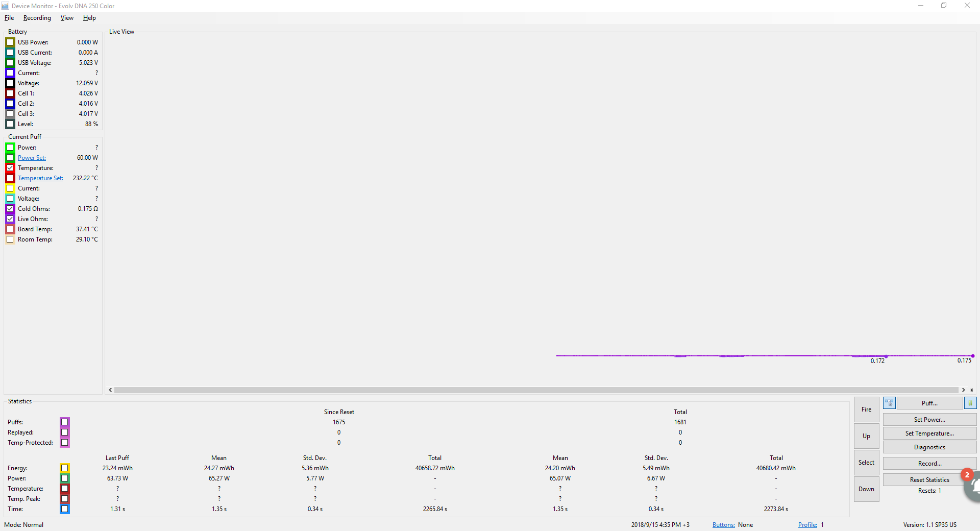Image resolution: width=980 pixels, height=531 pixels.
Task: Click the scroll left arrow under Live View
Action: tap(110, 390)
